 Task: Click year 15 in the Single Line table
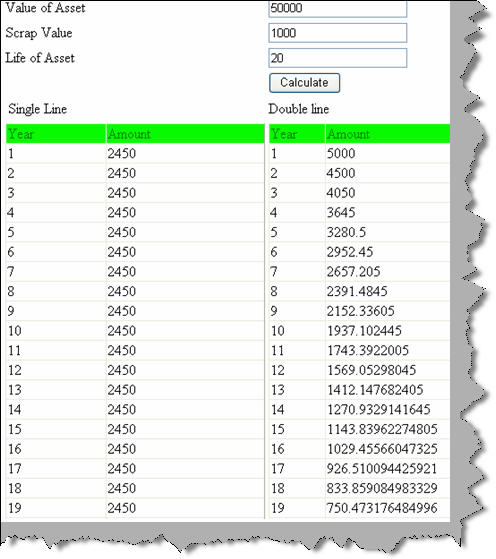56,429
